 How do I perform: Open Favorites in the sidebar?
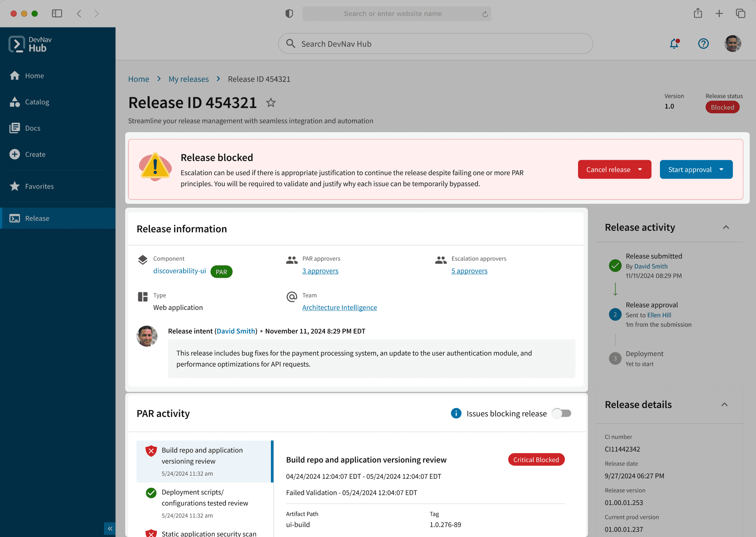point(39,186)
